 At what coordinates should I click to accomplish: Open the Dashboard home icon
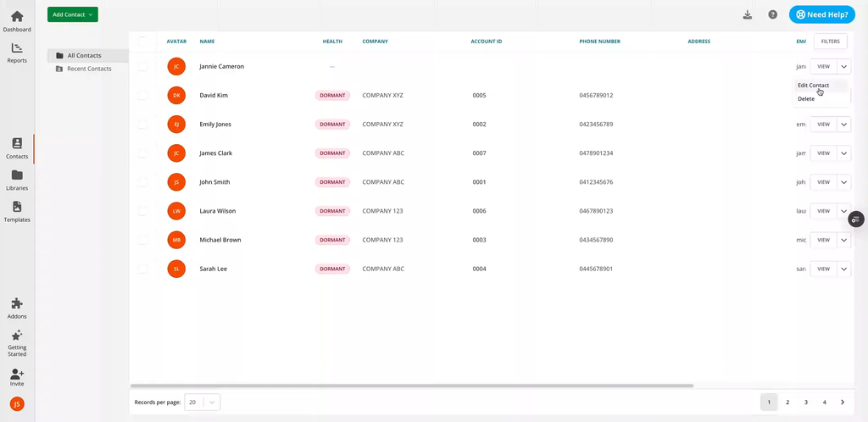pyautogui.click(x=17, y=17)
